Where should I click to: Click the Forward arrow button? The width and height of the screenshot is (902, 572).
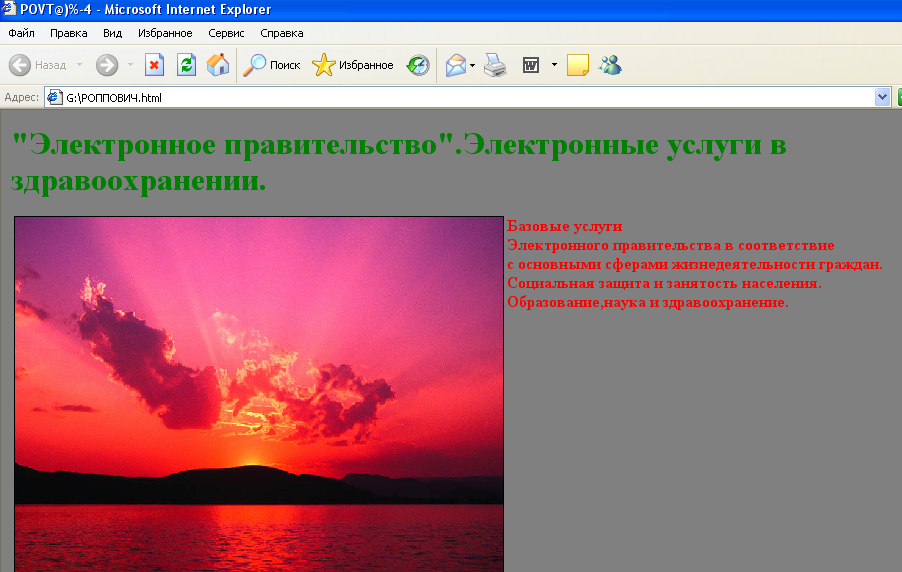(x=107, y=65)
